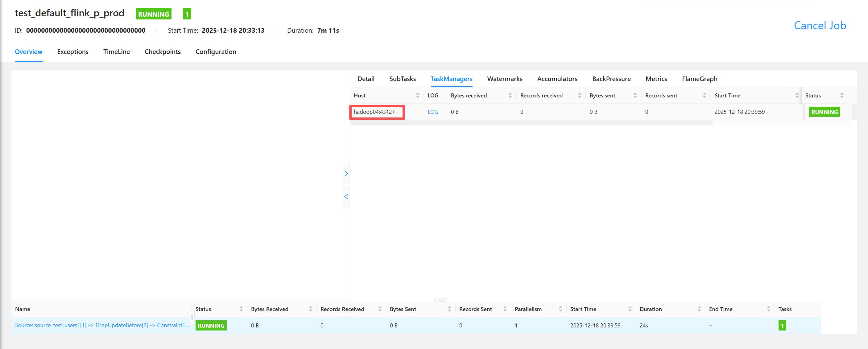This screenshot has height=349, width=868.
Task: Click horizontal scrollbar under TaskManagers table
Action: [x=531, y=123]
